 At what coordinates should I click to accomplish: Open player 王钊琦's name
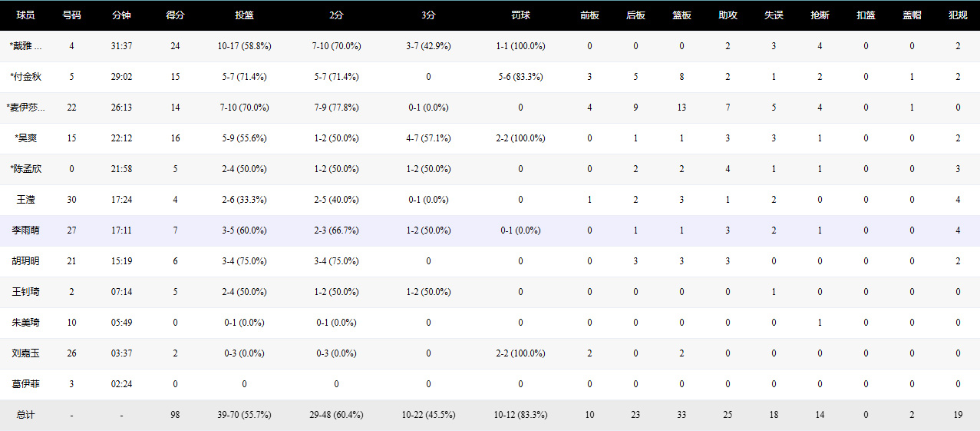[x=26, y=292]
